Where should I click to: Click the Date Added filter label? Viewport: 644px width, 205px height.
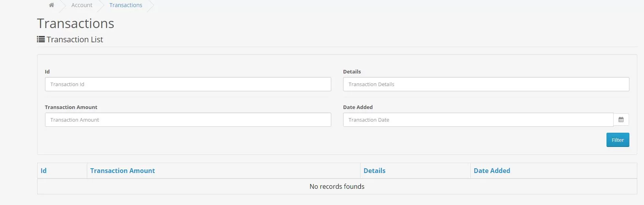pos(358,107)
